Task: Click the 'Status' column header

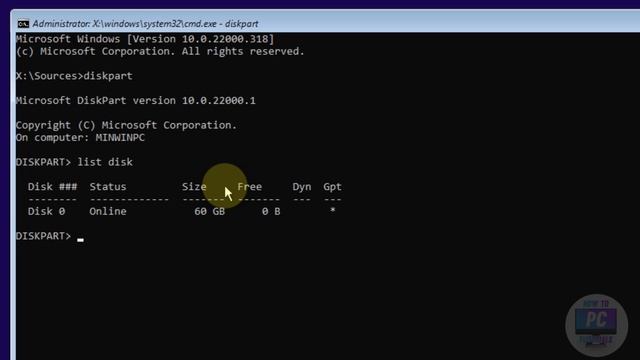Action: pos(108,187)
